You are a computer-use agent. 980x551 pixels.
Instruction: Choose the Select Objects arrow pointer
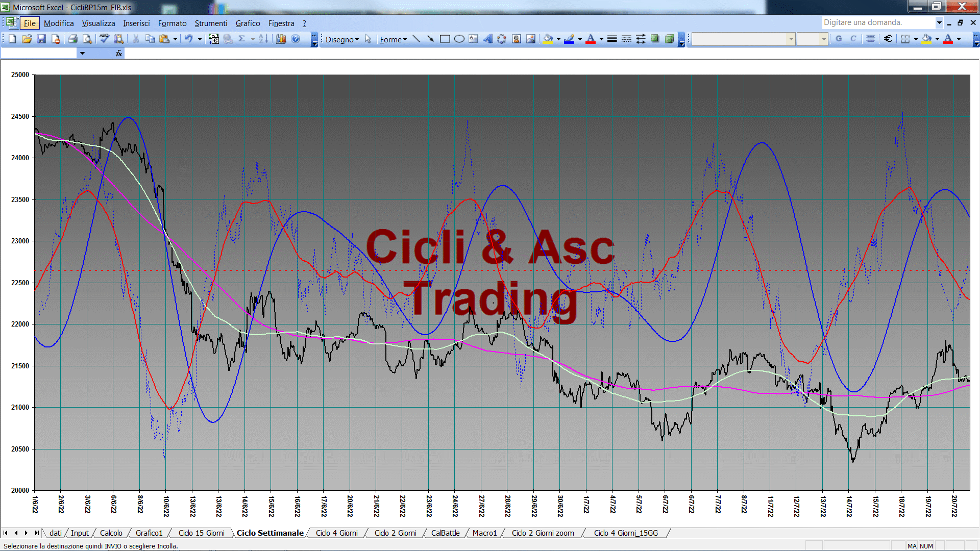(x=368, y=39)
